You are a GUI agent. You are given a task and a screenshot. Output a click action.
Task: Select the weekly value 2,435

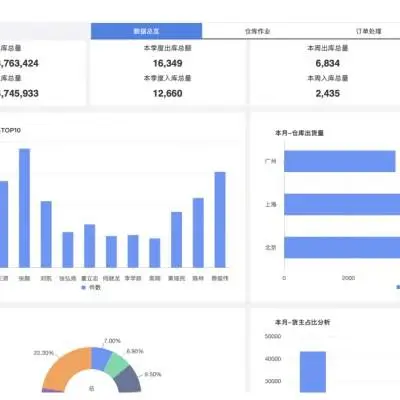click(328, 93)
